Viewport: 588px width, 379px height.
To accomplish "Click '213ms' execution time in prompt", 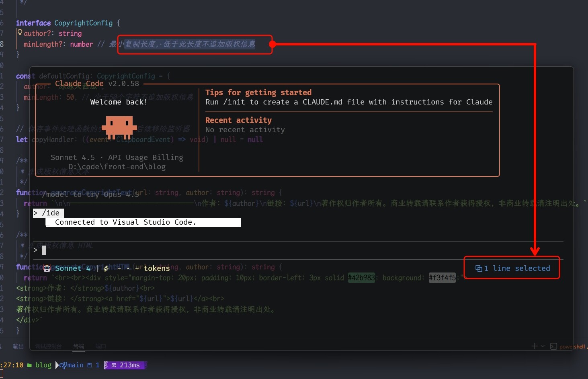I will pos(130,365).
